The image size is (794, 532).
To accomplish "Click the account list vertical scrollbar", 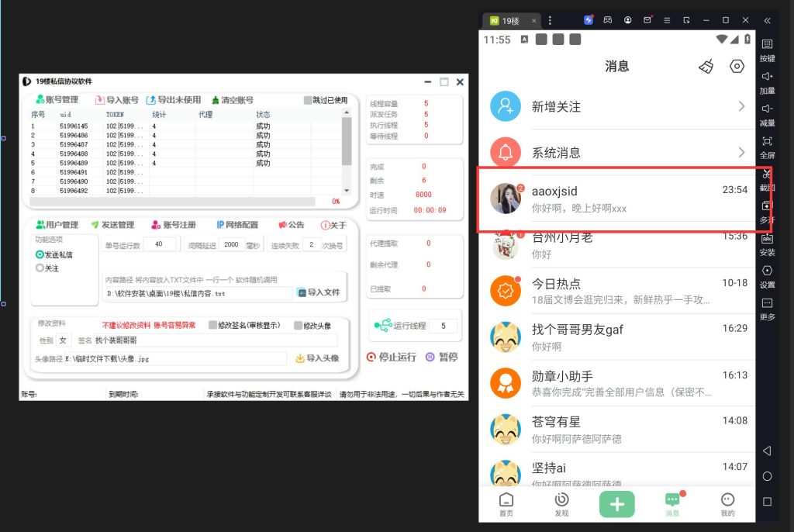I will click(347, 143).
